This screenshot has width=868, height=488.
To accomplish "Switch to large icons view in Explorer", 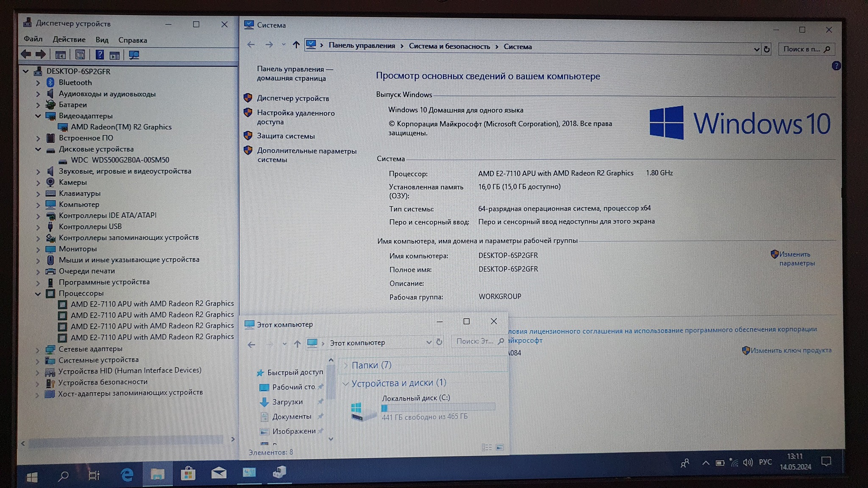I will (x=500, y=447).
